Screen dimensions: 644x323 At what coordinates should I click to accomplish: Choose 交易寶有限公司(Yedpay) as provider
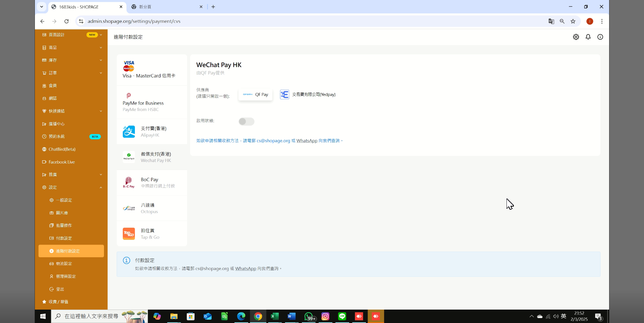click(308, 95)
